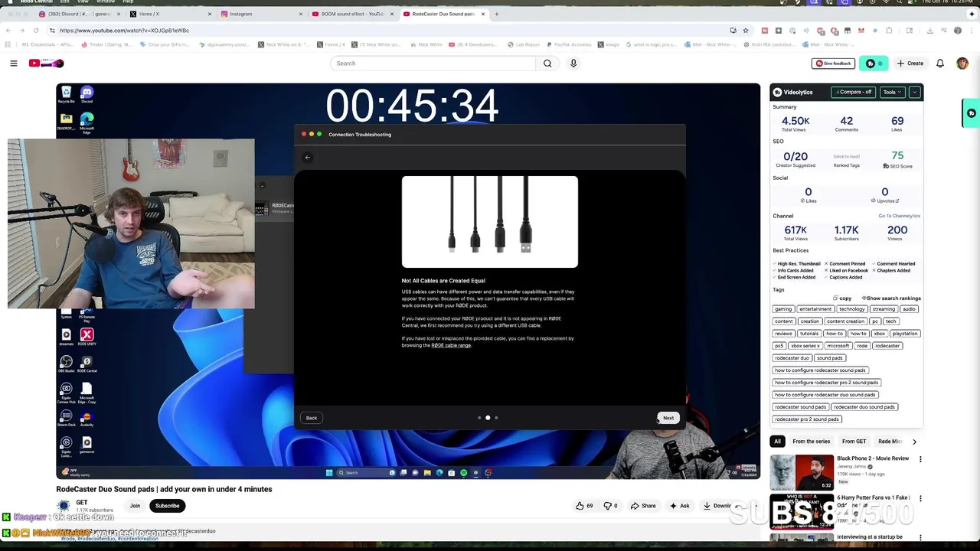Image resolution: width=980 pixels, height=551 pixels.
Task: Copy the Videolytics tags
Action: click(842, 298)
